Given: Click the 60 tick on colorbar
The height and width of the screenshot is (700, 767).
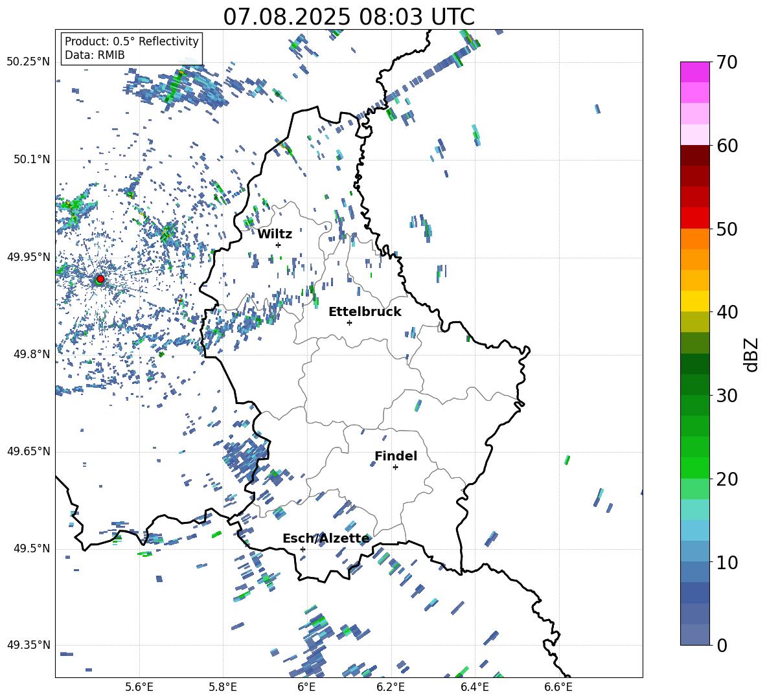Looking at the screenshot, I should point(727,146).
